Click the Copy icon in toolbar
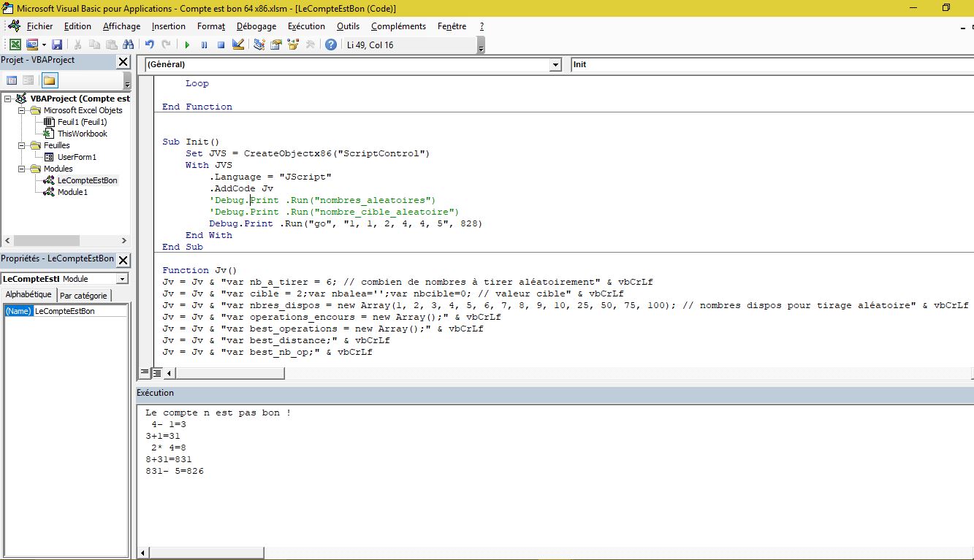Viewport: 974px width, 560px height. pos(94,45)
